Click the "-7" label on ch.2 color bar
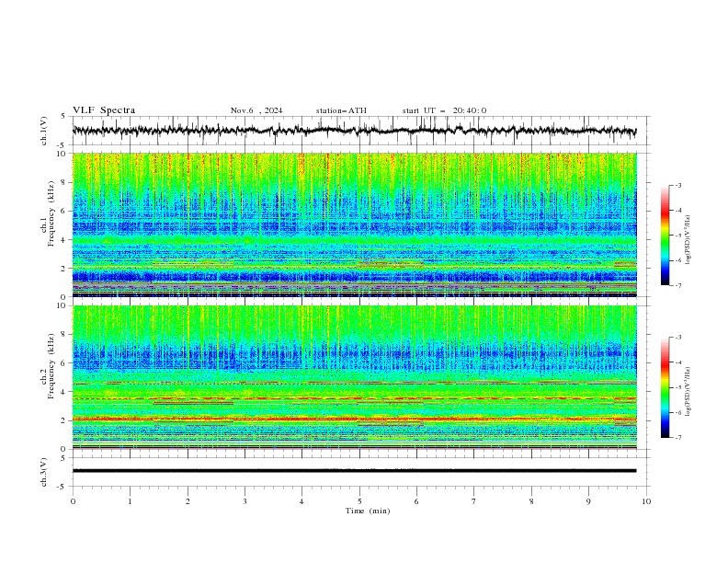This screenshot has height=563, width=728. 678,438
